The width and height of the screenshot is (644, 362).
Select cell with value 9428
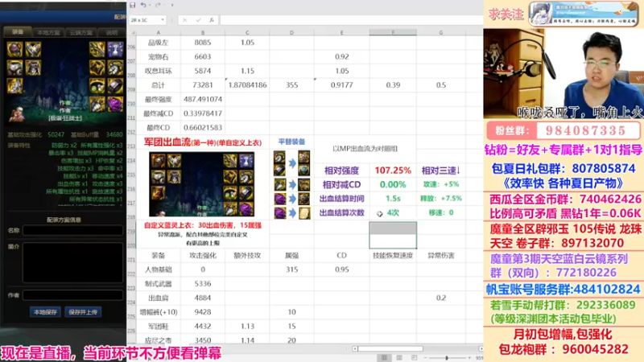pyautogui.click(x=203, y=312)
